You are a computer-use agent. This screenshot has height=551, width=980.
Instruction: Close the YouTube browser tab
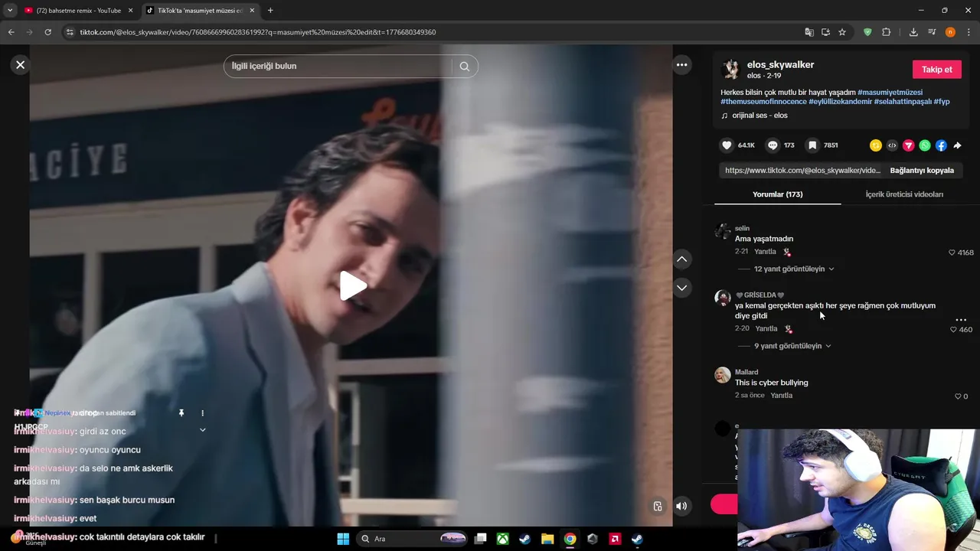130,11
